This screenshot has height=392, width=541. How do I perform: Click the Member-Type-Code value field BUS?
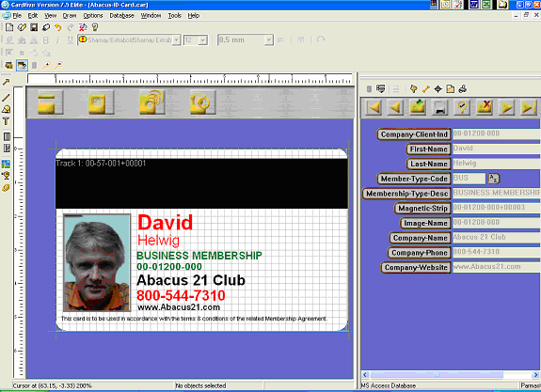pyautogui.click(x=469, y=179)
